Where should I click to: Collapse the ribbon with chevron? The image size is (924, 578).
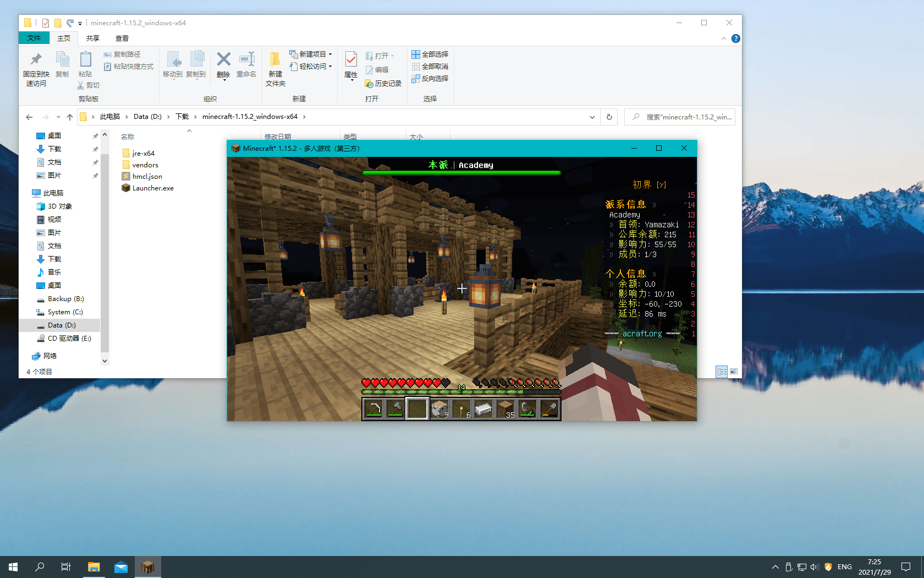point(723,39)
